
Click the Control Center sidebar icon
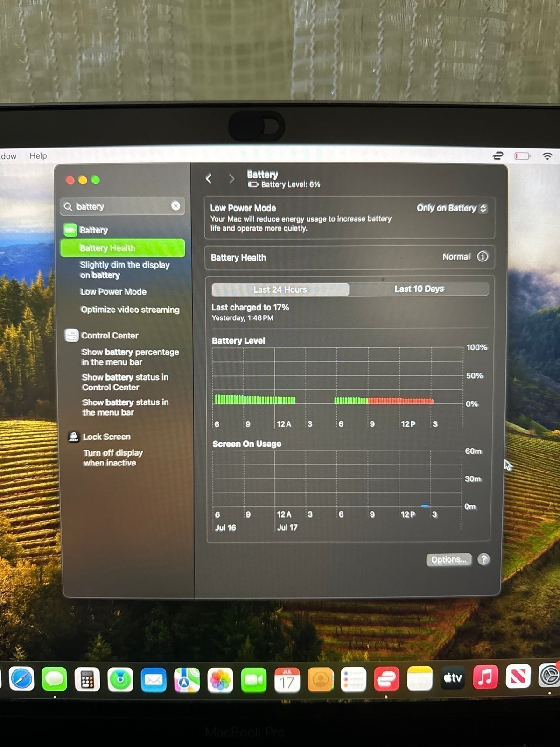[x=71, y=335]
